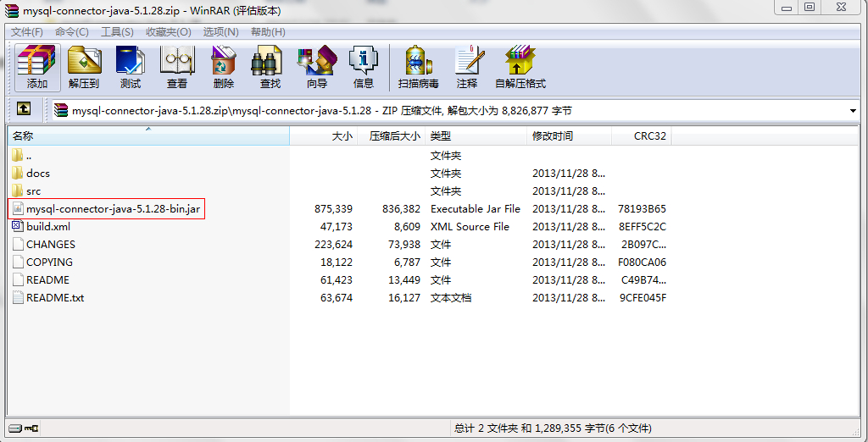Click the size value 875,339
Image resolution: width=868 pixels, height=442 pixels.
click(332, 209)
